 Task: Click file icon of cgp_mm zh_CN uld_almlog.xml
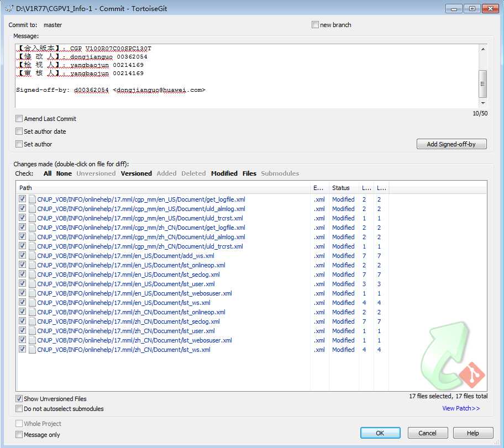tap(32, 237)
